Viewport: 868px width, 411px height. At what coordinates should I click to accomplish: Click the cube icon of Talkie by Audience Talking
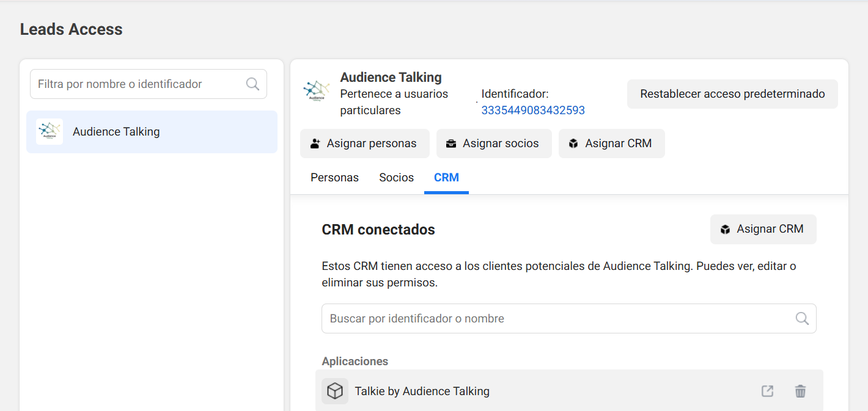tap(335, 391)
